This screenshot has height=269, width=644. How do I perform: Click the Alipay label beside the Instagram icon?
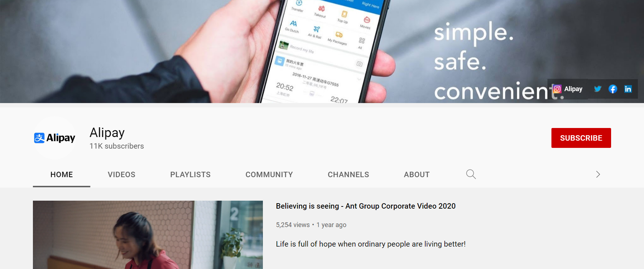573,89
